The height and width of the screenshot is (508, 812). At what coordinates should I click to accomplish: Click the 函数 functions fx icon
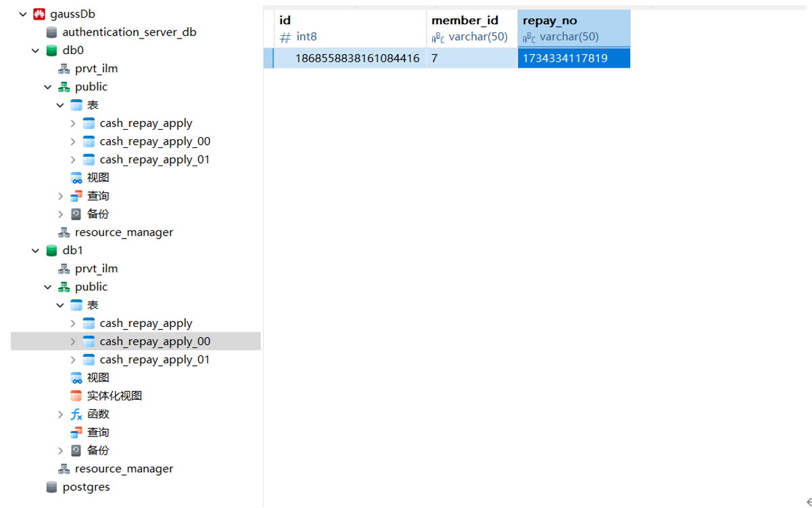(76, 414)
